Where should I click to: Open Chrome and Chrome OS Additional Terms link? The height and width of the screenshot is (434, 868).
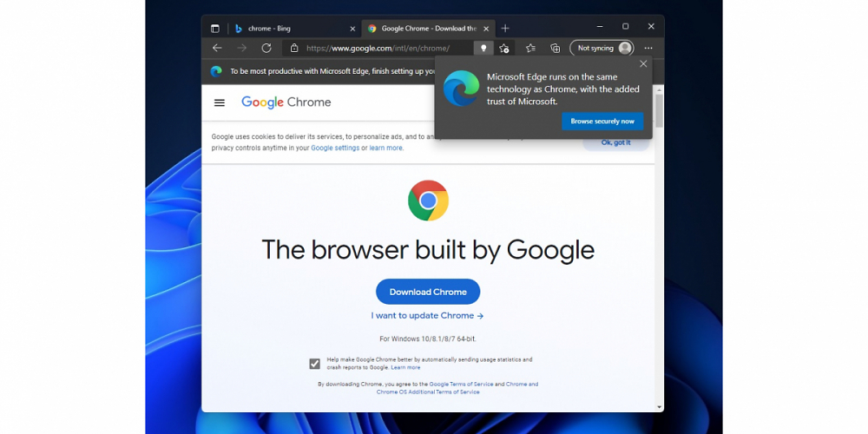click(x=457, y=387)
